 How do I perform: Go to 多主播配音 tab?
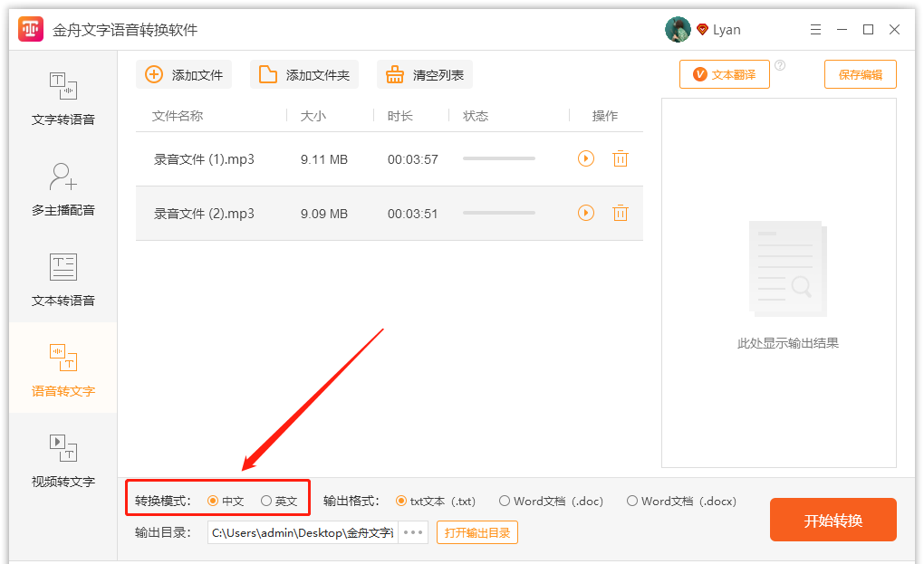coord(63,189)
